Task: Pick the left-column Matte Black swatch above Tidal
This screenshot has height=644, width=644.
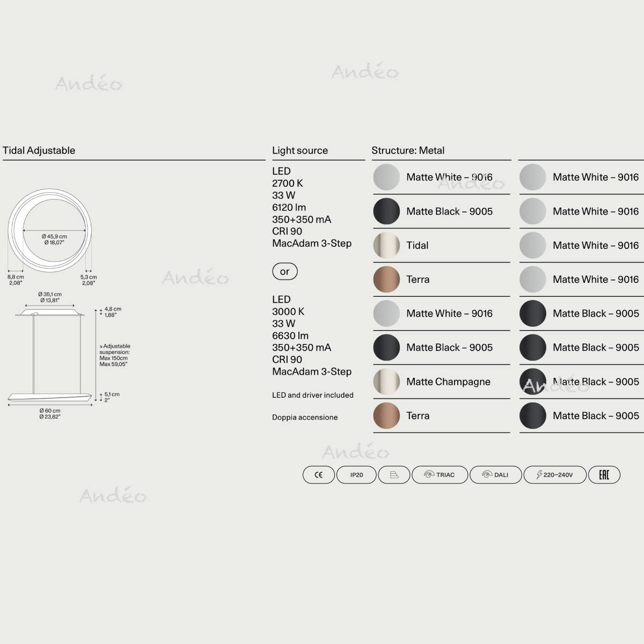Action: pos(386,211)
